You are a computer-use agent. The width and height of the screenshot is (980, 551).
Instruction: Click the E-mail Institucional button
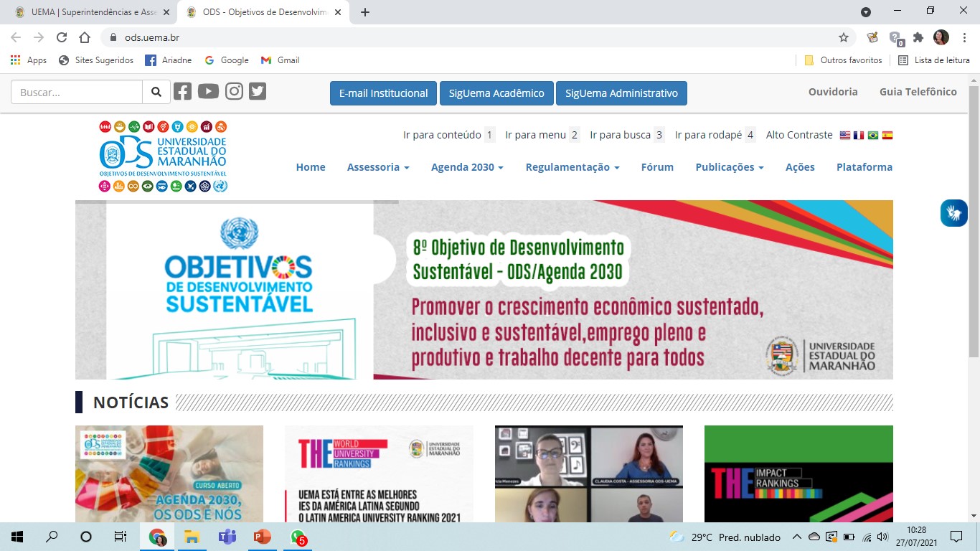point(383,93)
